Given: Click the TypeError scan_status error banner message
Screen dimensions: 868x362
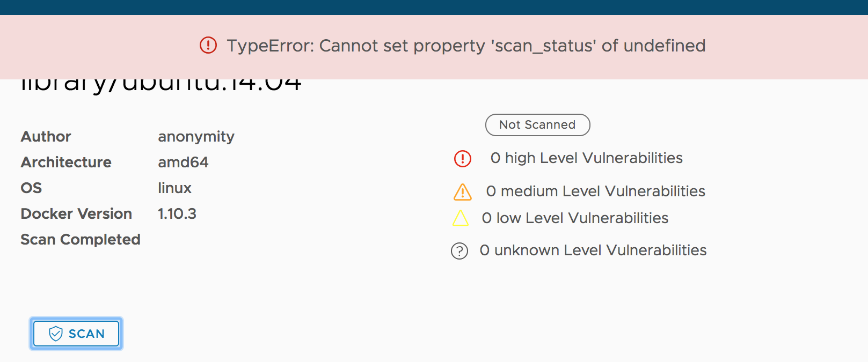Looking at the screenshot, I should [466, 46].
